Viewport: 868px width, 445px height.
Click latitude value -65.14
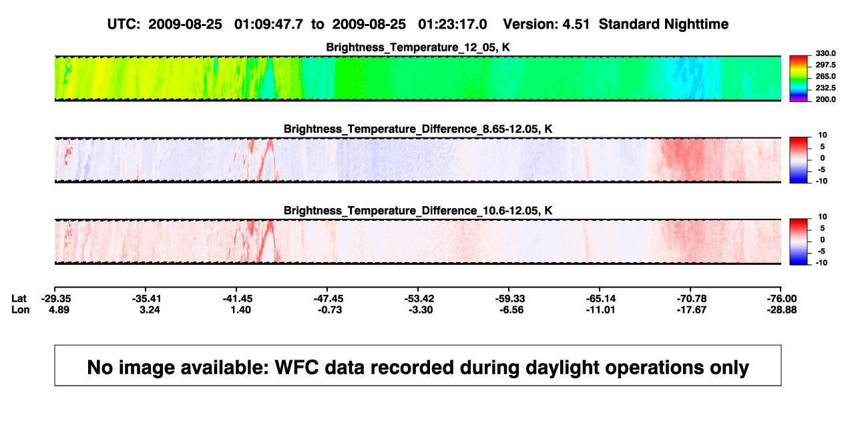click(601, 298)
